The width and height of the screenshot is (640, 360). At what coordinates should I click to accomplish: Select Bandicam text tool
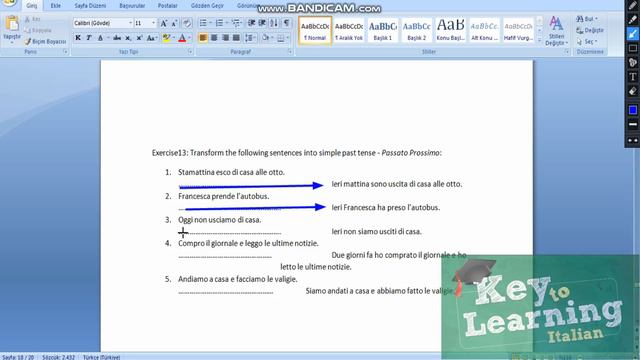(633, 77)
